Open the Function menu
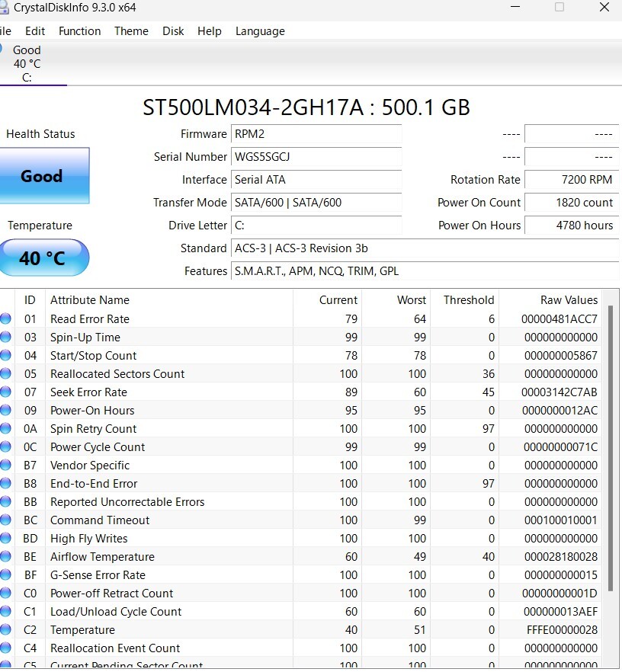This screenshot has width=622, height=672. pos(79,31)
